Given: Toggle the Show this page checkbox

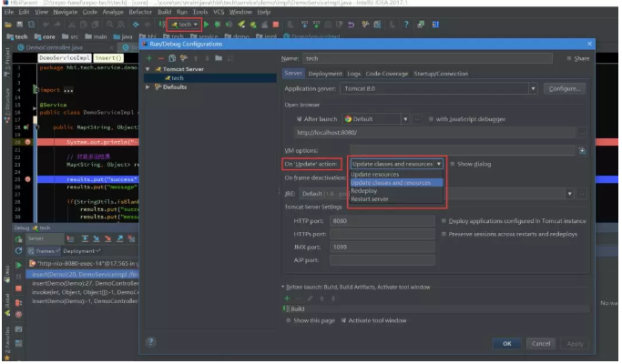Looking at the screenshot, I should click(x=289, y=320).
